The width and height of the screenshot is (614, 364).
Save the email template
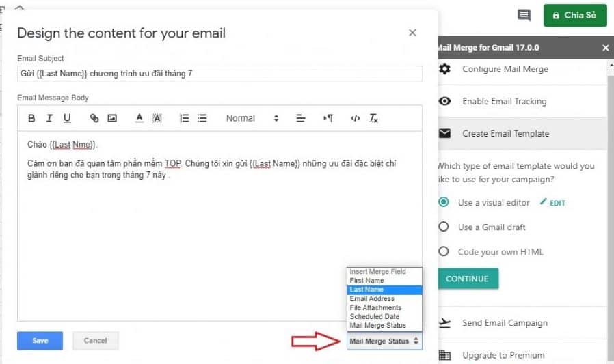click(x=40, y=341)
